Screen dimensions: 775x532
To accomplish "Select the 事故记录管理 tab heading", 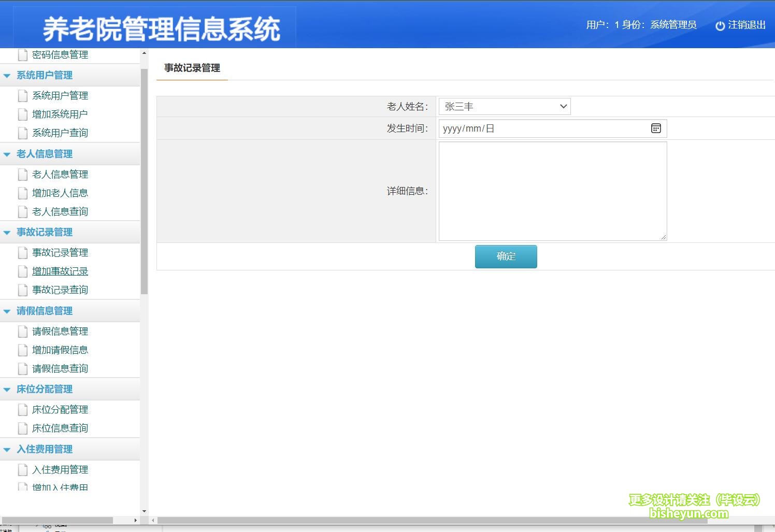I will click(x=192, y=68).
